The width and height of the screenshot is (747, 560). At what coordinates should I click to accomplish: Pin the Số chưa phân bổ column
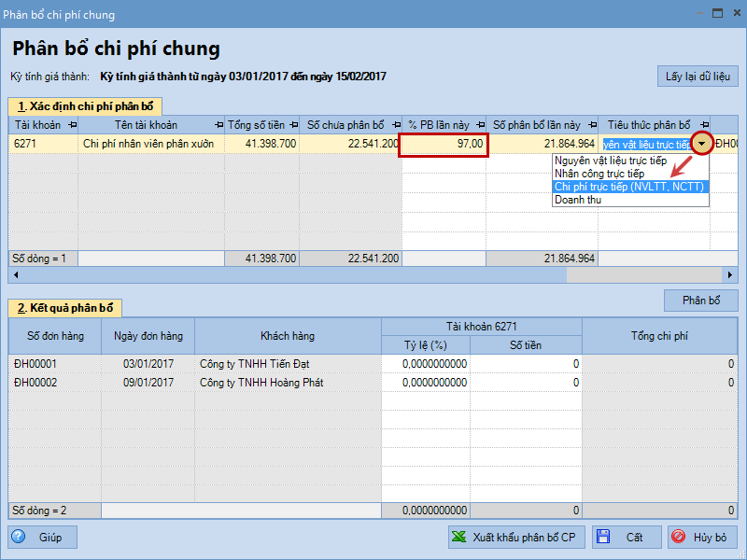(395, 125)
